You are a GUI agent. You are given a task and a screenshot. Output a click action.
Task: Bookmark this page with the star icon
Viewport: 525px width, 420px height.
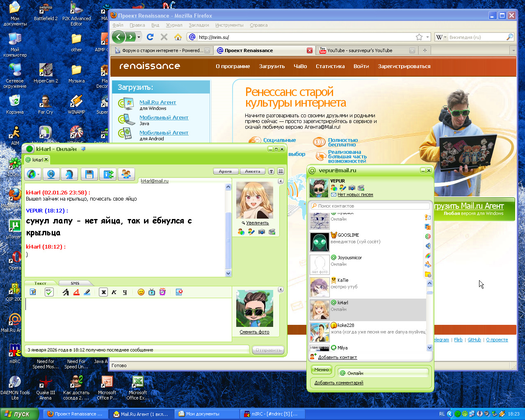pos(419,37)
